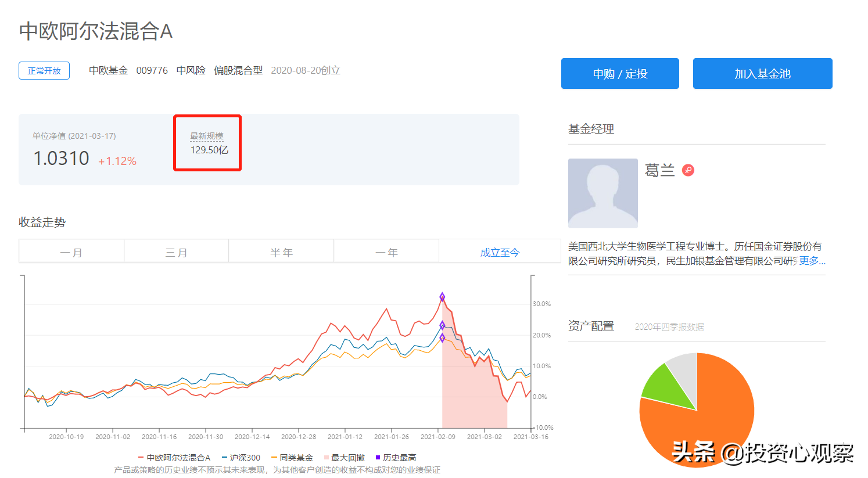The width and height of the screenshot is (868, 478).
Task: Toggle 中欧阿尔法混合A legend series
Action: [174, 458]
